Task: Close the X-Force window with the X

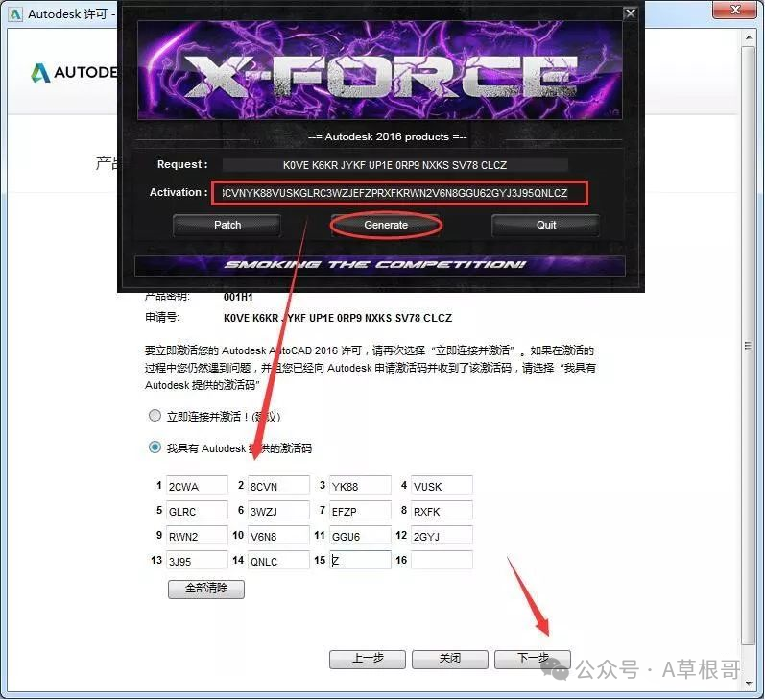Action: tap(630, 13)
